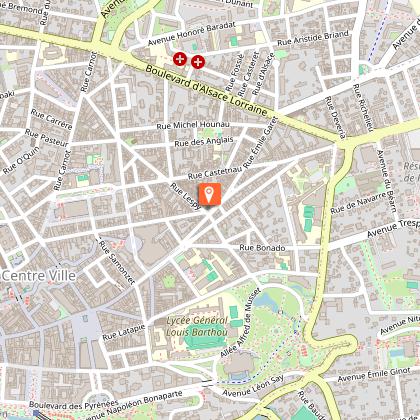Click the Avenue Émile Ginot label

click(x=374, y=375)
